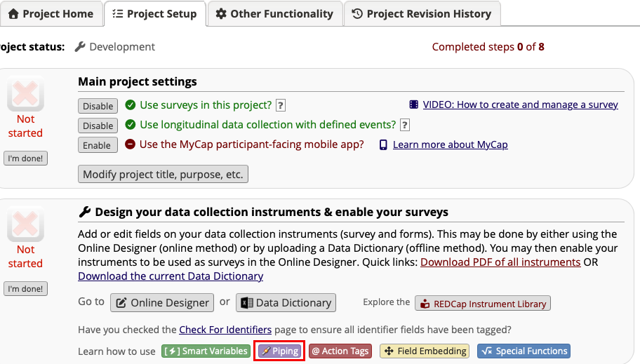Open the Other Functionality tab

click(x=274, y=14)
